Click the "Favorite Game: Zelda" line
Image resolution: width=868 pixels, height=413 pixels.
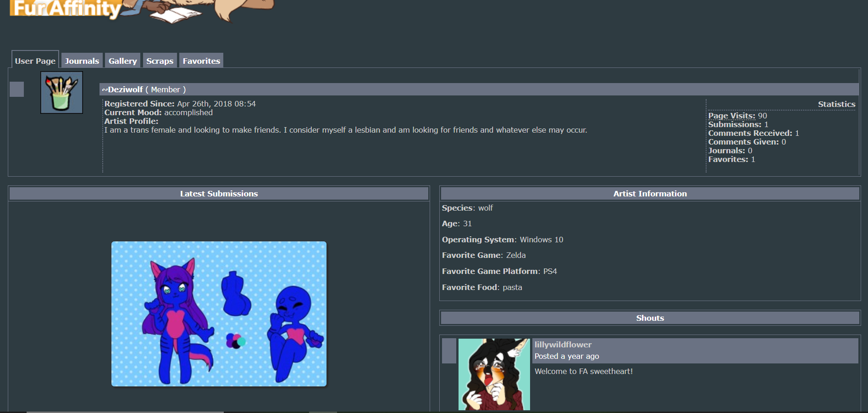(484, 255)
